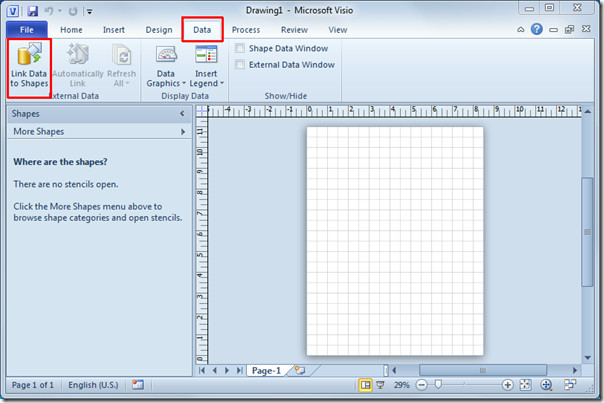Click the Automatically Link icon
This screenshot has width=604, height=403.
click(x=77, y=54)
